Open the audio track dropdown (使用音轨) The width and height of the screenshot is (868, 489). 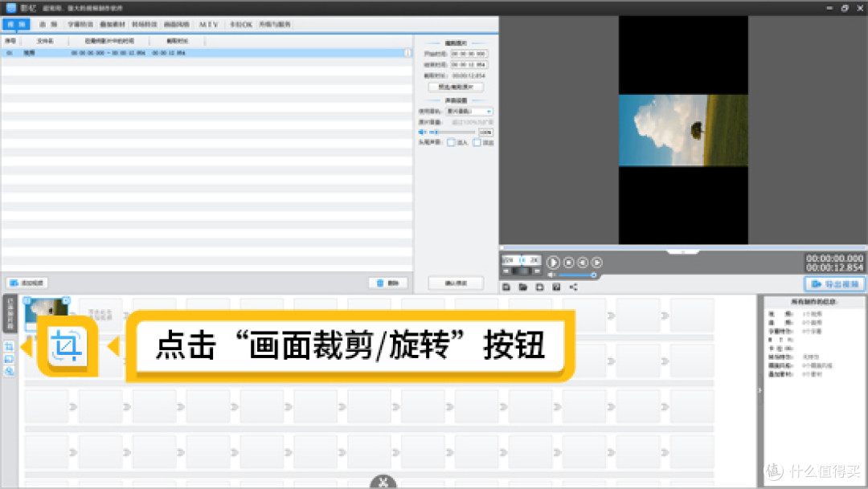pos(469,111)
